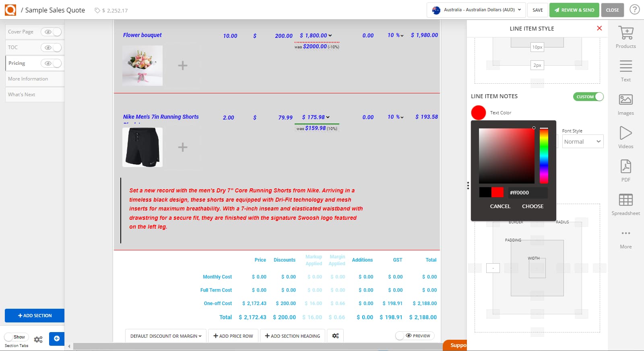Click the shorts unit price 79.99
Screen dimensions: 644x351
click(285, 118)
